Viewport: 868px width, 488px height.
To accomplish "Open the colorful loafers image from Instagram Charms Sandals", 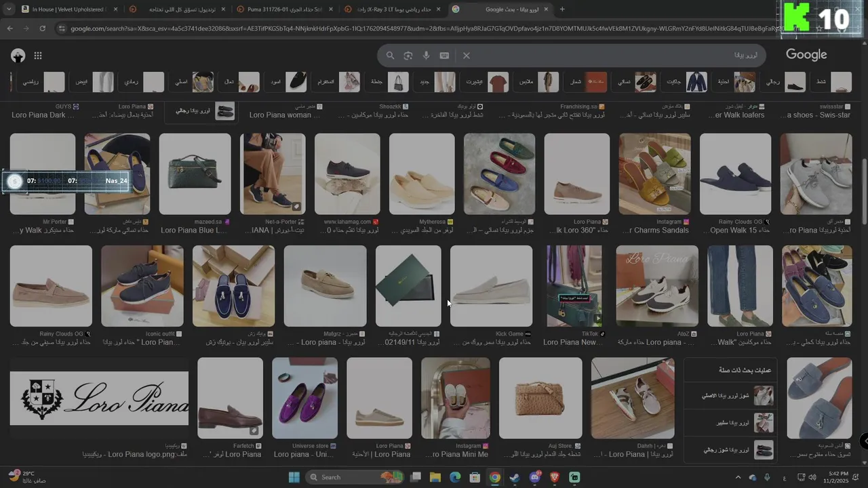I will [x=654, y=174].
